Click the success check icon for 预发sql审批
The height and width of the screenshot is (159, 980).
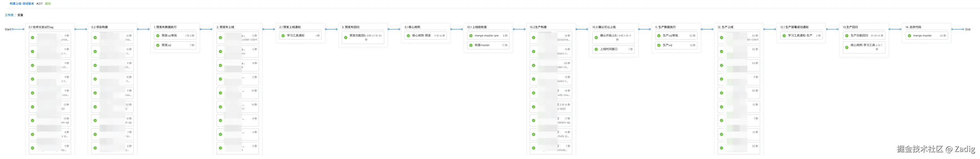tap(158, 36)
